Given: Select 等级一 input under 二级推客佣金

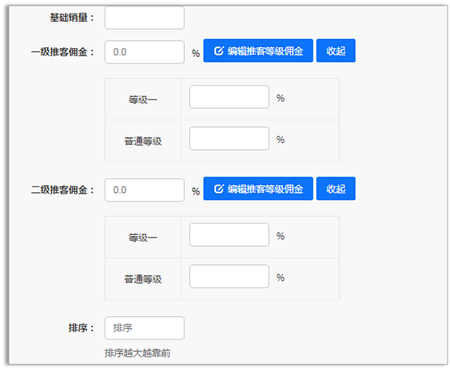Looking at the screenshot, I should point(229,235).
